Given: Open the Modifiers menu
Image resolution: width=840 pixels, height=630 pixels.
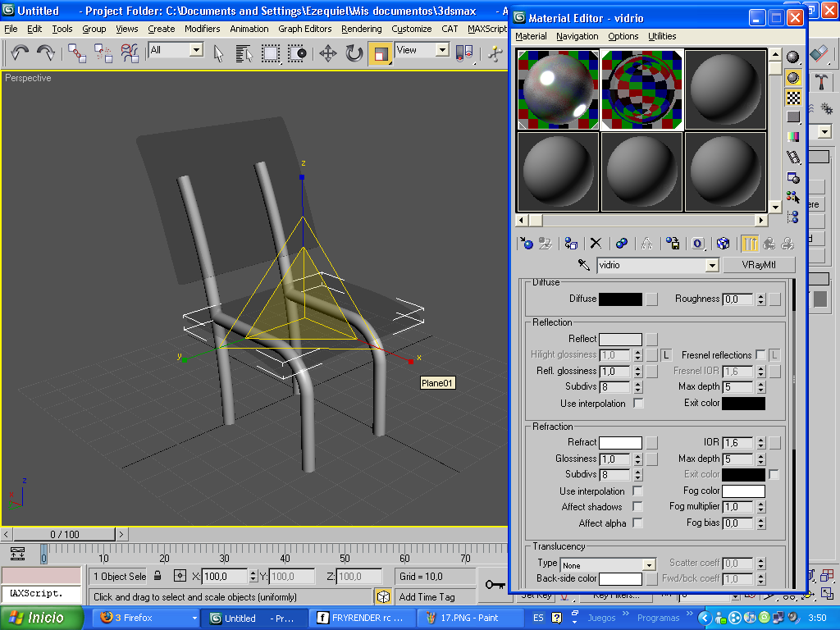Looking at the screenshot, I should pyautogui.click(x=202, y=29).
